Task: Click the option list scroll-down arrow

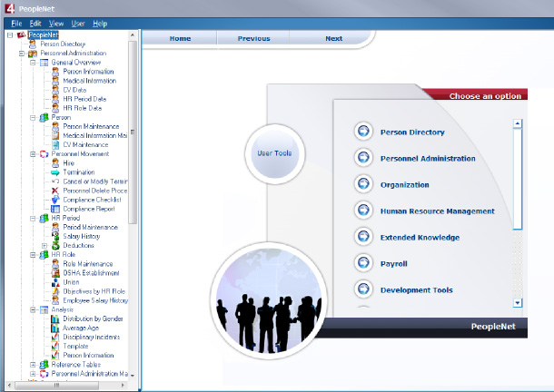Action: pyautogui.click(x=518, y=303)
